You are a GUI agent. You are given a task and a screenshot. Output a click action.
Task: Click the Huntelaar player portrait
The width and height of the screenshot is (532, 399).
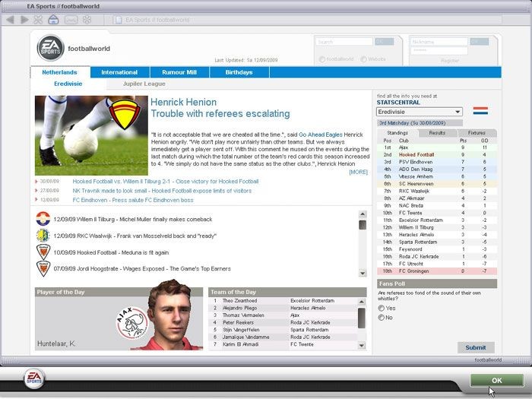point(171,315)
